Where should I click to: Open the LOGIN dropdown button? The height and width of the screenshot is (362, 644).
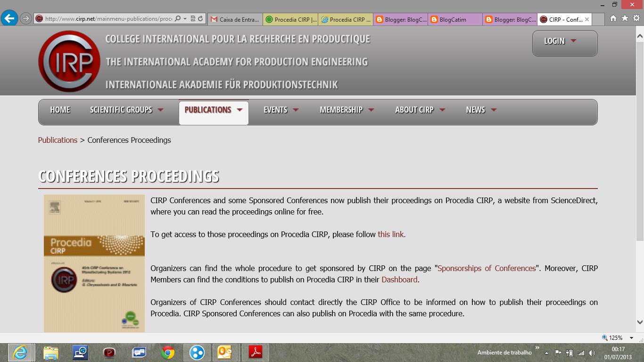(x=565, y=43)
